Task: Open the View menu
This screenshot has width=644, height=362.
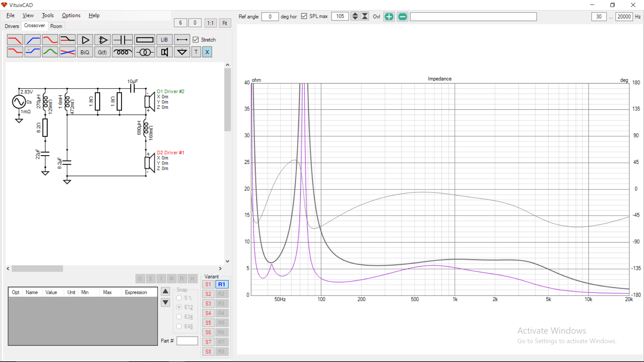Action: point(28,15)
